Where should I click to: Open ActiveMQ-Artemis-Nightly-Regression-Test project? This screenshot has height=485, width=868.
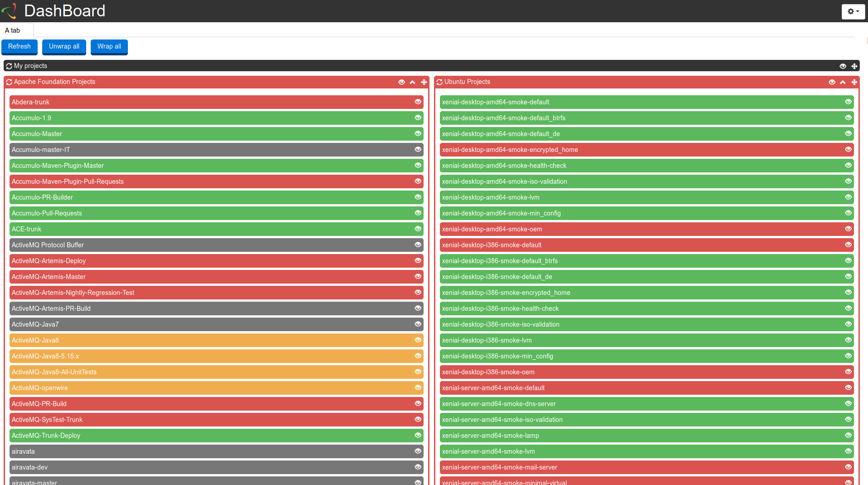216,293
